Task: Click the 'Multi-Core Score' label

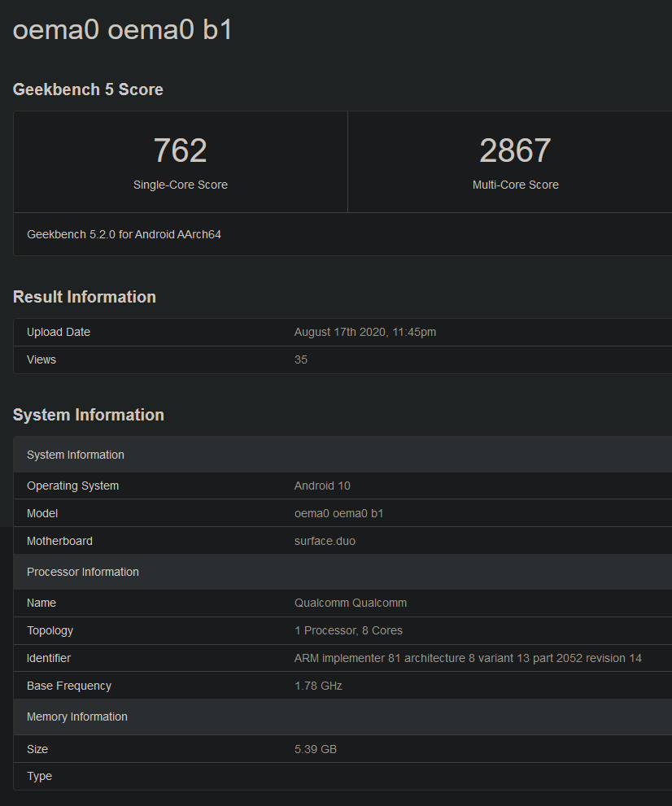Action: coord(515,185)
